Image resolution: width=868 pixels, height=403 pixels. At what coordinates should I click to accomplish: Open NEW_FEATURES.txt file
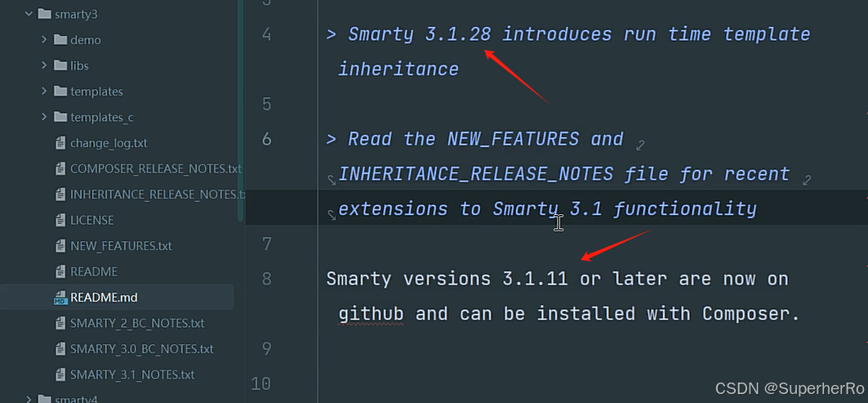[121, 245]
